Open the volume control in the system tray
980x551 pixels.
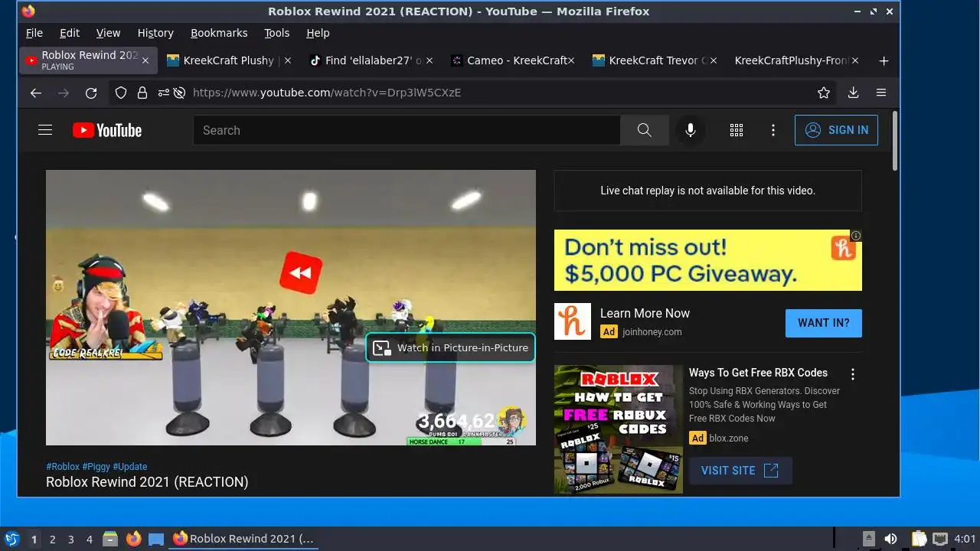tap(890, 539)
